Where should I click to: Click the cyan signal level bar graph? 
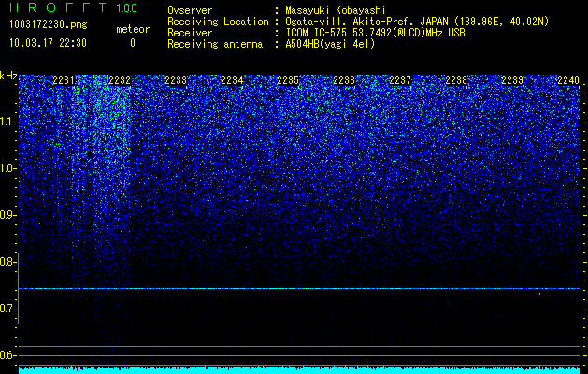299,370
